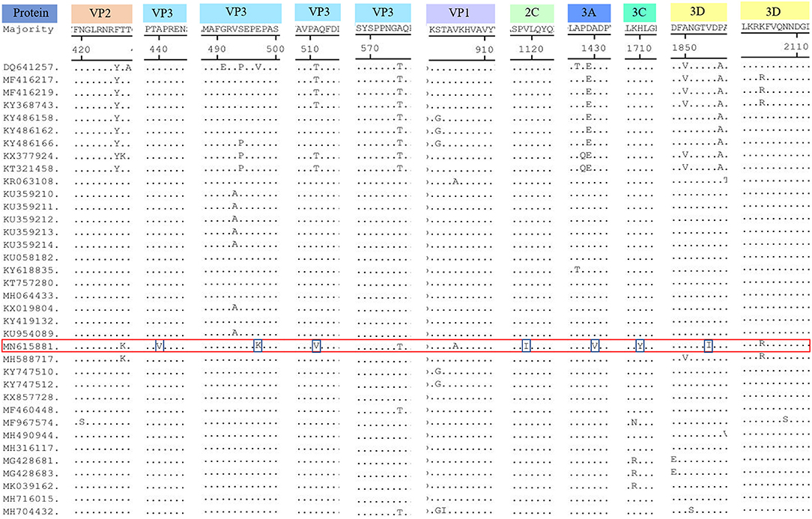This screenshot has height=519, width=812.
Task: Select accession MF967574
Action: coord(31,422)
